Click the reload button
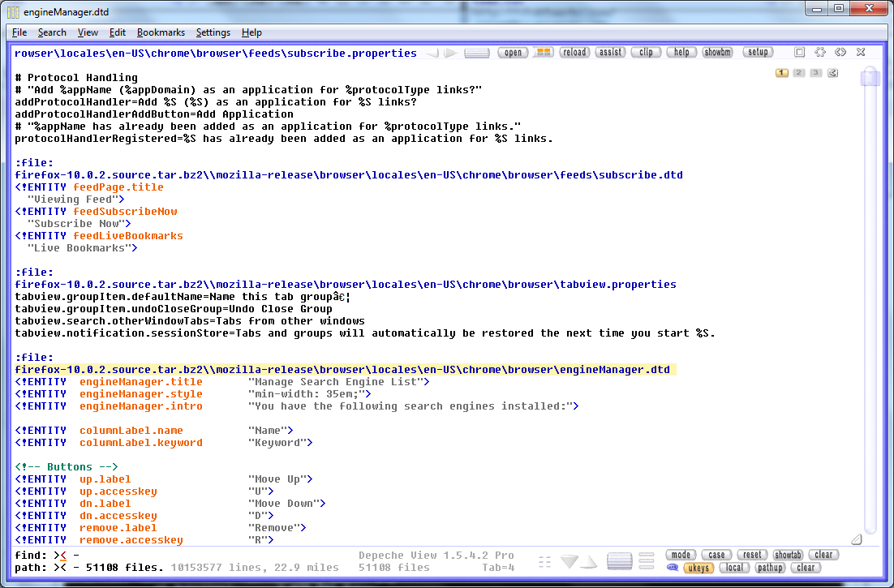This screenshot has width=894, height=588. (574, 52)
